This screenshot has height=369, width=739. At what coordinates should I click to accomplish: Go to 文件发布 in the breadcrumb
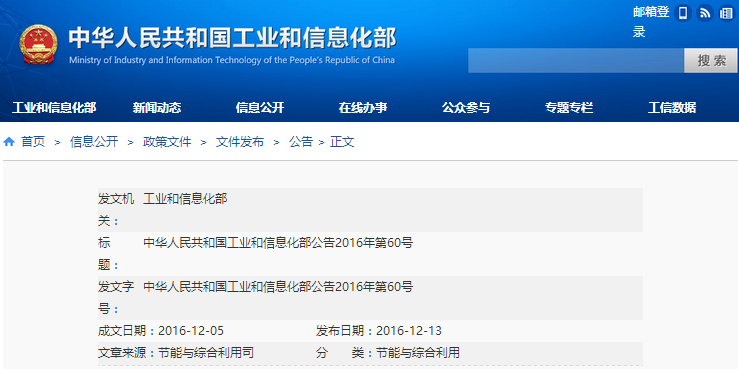click(x=240, y=142)
